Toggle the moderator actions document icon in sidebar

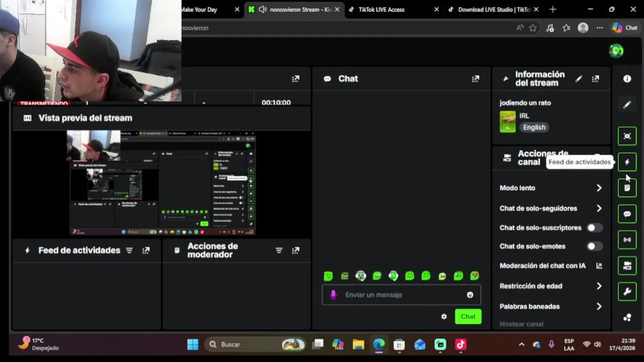pyautogui.click(x=627, y=188)
